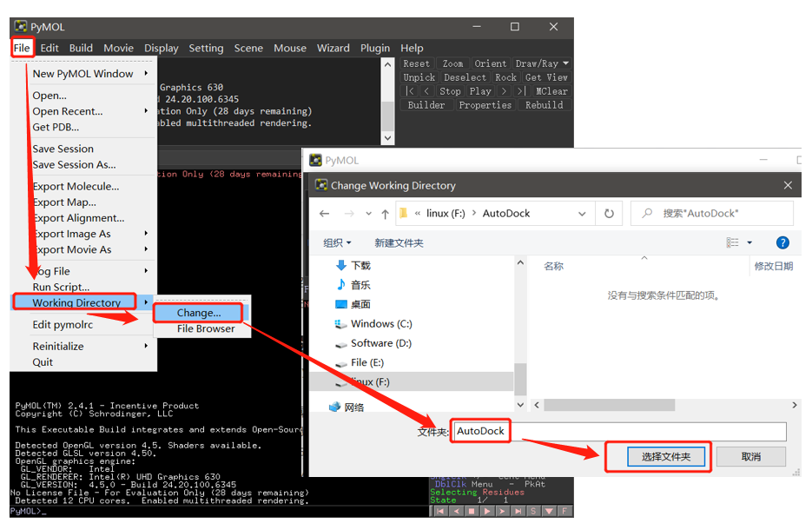Click the < back button near Stop
The height and width of the screenshot is (530, 812).
coord(426,91)
